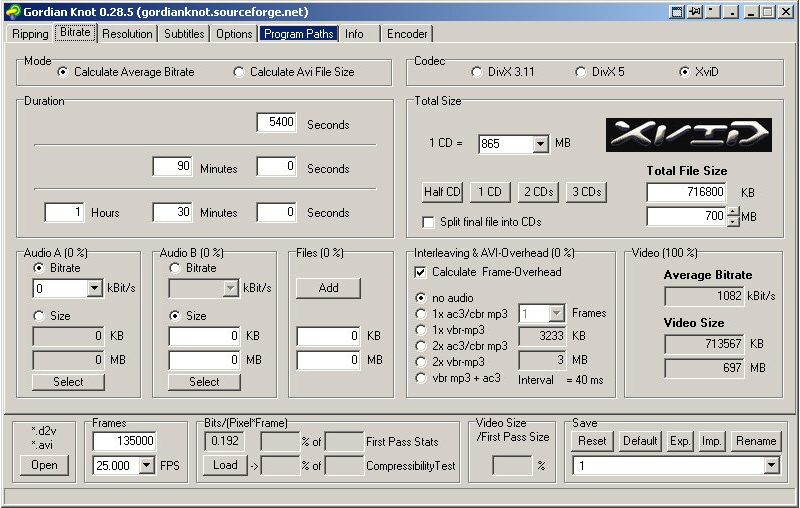Open the Program Paths tab
This screenshot has height=508, width=800.
click(298, 34)
